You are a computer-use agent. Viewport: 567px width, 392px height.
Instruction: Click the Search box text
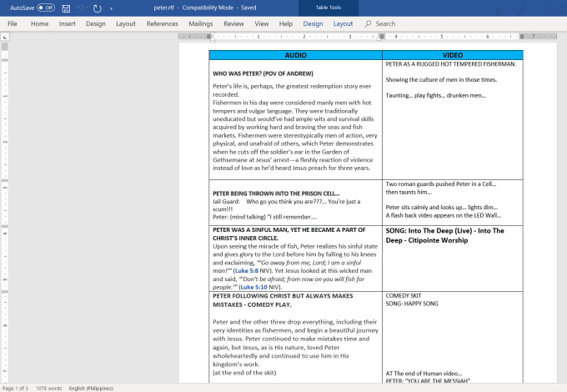coord(385,24)
